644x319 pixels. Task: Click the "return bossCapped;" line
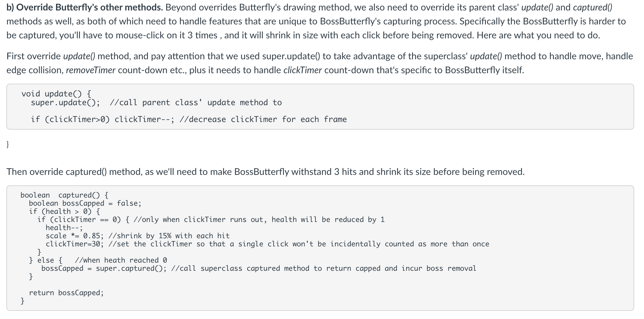(66, 293)
